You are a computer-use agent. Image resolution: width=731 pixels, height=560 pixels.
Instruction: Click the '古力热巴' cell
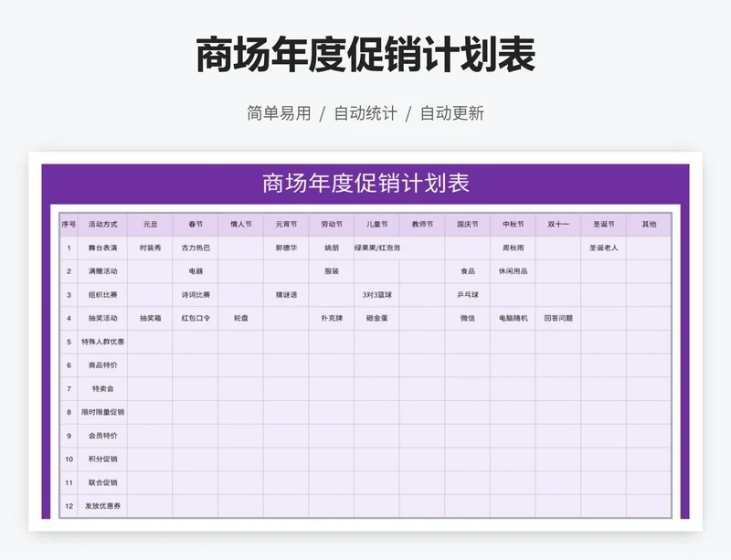(196, 248)
